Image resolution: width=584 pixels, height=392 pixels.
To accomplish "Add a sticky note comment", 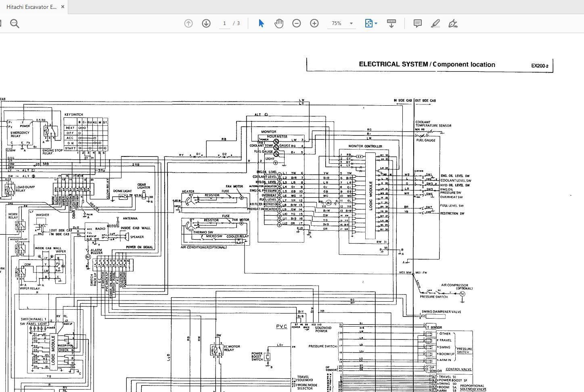I will tap(418, 23).
